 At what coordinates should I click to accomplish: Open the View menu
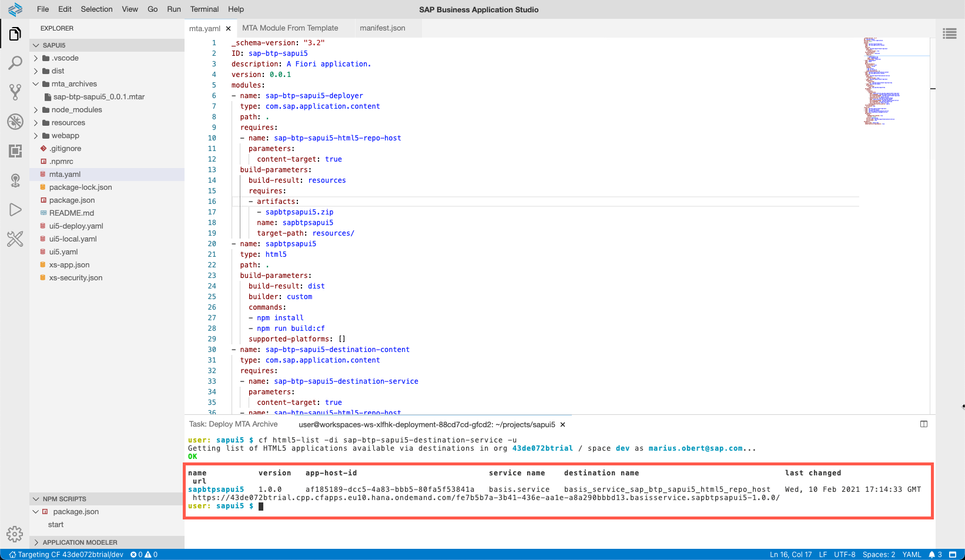pos(130,9)
